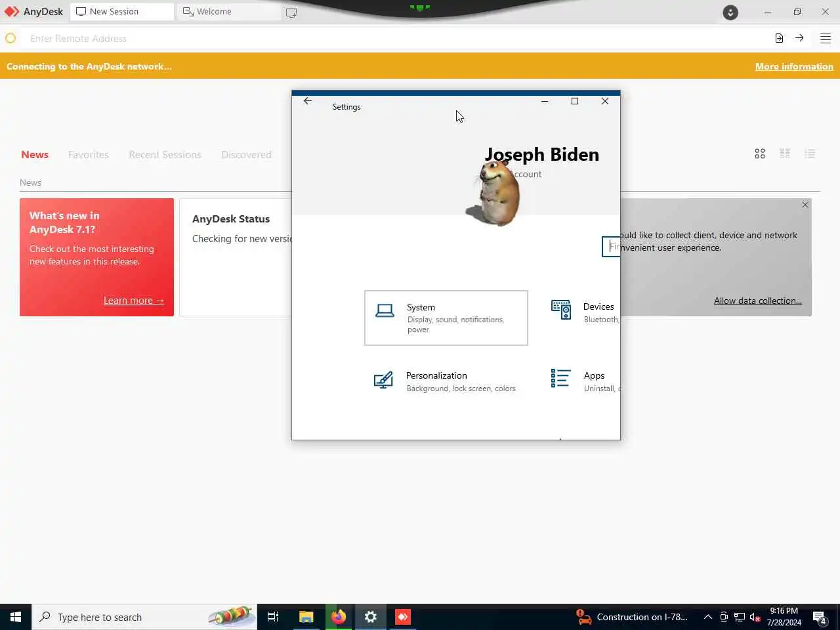Image resolution: width=840 pixels, height=630 pixels.
Task: Click the Enter Remote Address field
Action: (x=394, y=38)
